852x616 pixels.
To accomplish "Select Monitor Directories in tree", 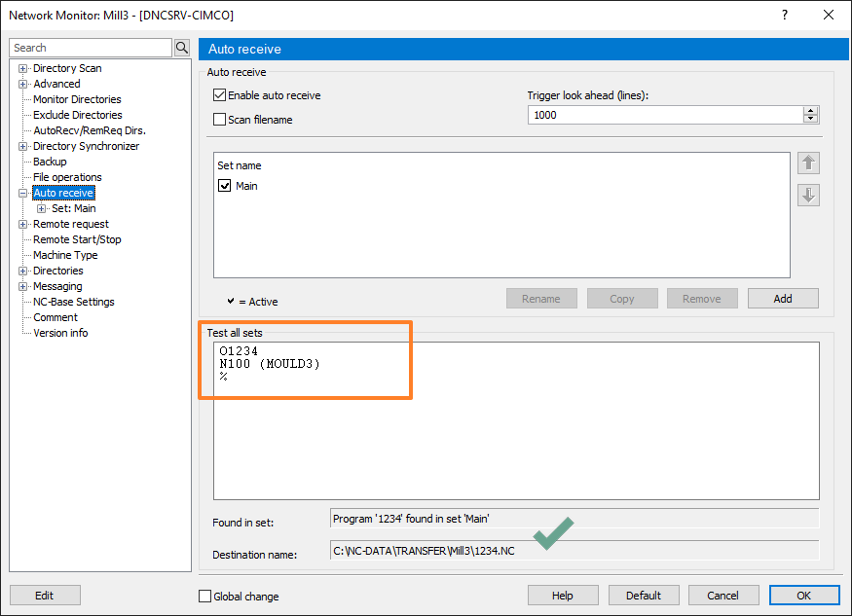I will point(77,99).
